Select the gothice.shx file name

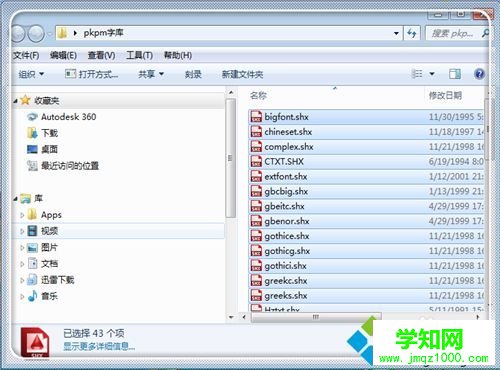pyautogui.click(x=287, y=236)
